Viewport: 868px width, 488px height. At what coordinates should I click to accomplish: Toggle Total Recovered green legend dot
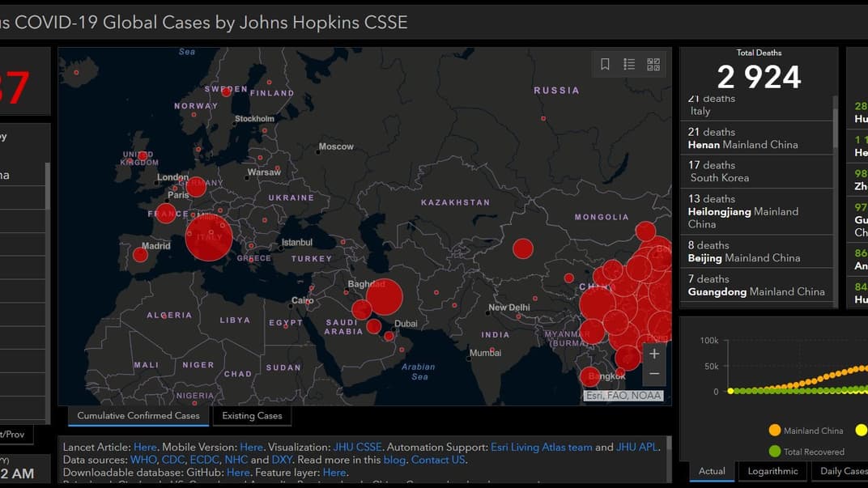click(x=774, y=452)
